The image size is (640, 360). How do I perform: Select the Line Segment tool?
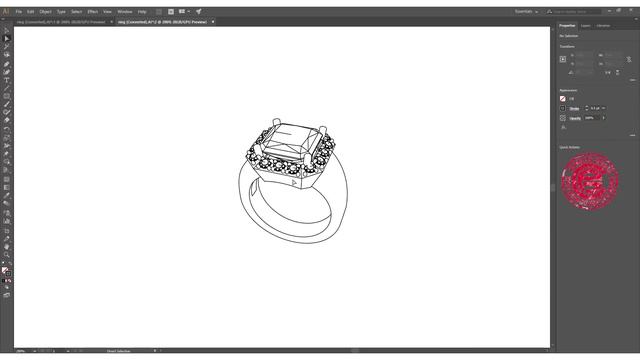tap(7, 88)
